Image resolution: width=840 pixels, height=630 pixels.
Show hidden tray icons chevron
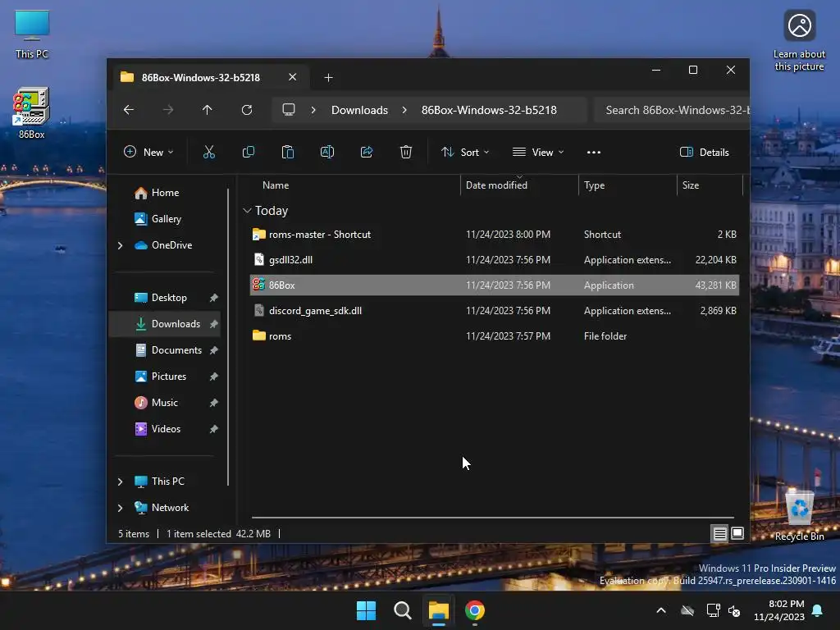(x=661, y=610)
